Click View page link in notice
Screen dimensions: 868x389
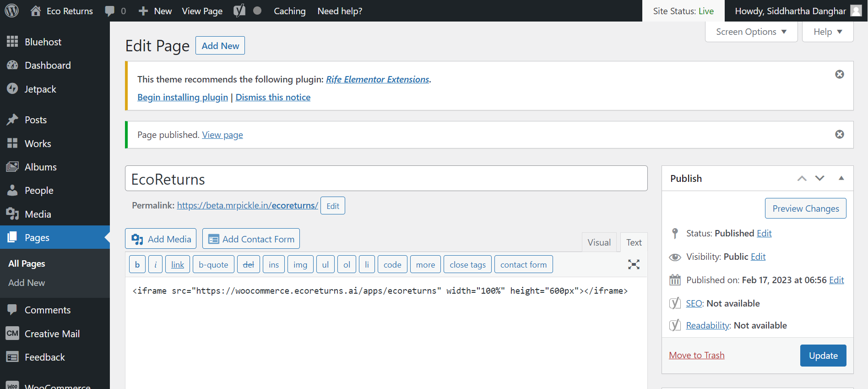coord(222,135)
